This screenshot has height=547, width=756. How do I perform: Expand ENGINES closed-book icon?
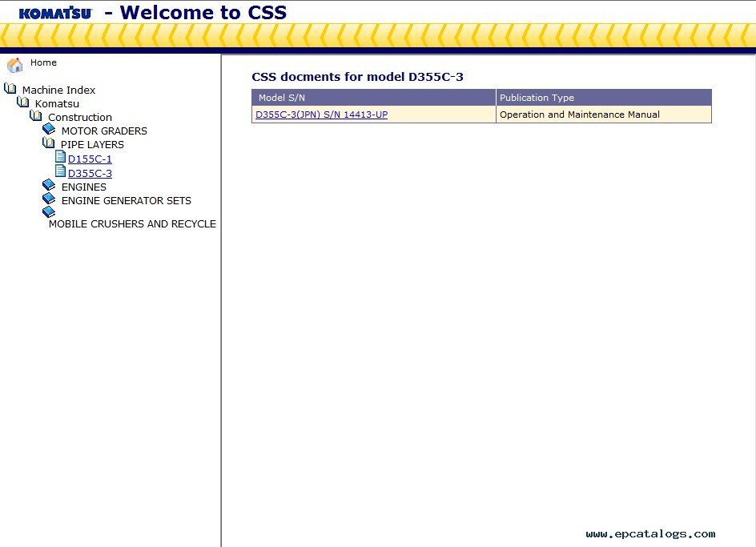pyautogui.click(x=49, y=185)
